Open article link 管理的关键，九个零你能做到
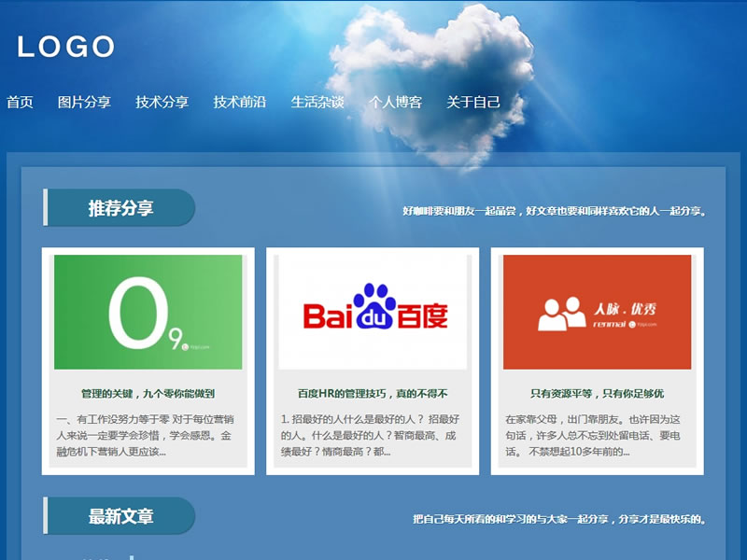This screenshot has height=560, width=747. [x=148, y=394]
